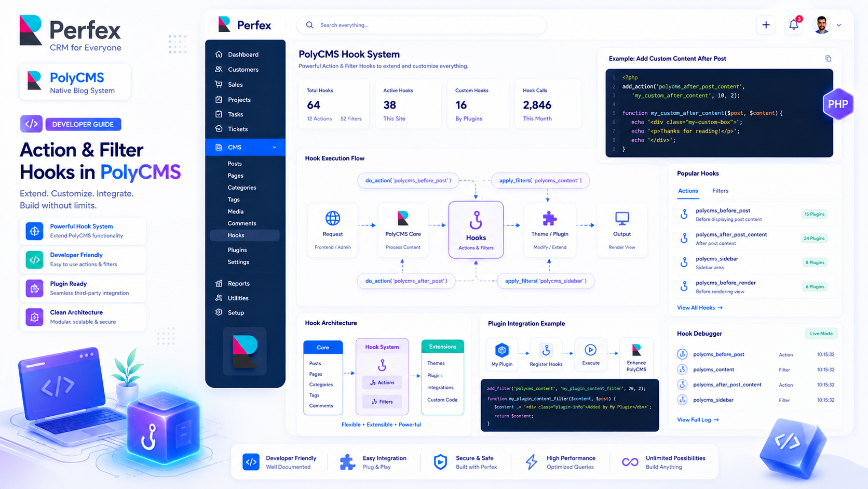Click the Execute play icon

pyautogui.click(x=590, y=350)
